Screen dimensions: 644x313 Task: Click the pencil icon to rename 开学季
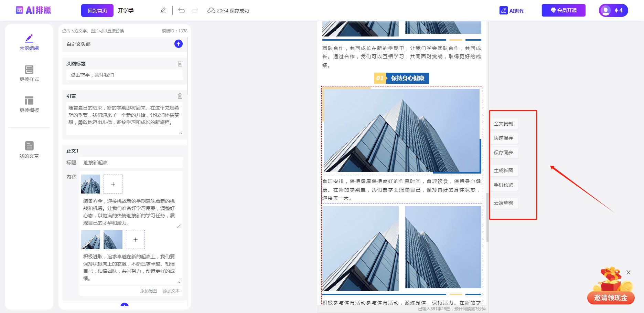[x=163, y=10]
